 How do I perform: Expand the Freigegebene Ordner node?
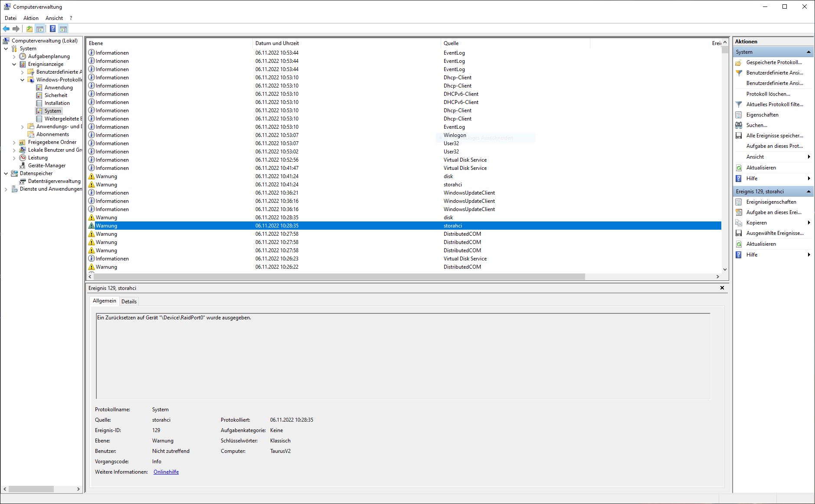tap(14, 142)
